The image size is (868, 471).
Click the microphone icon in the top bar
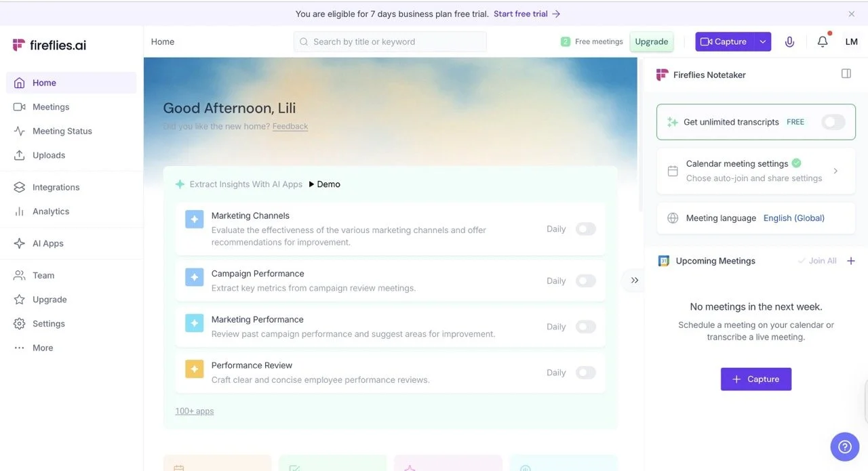coord(789,41)
